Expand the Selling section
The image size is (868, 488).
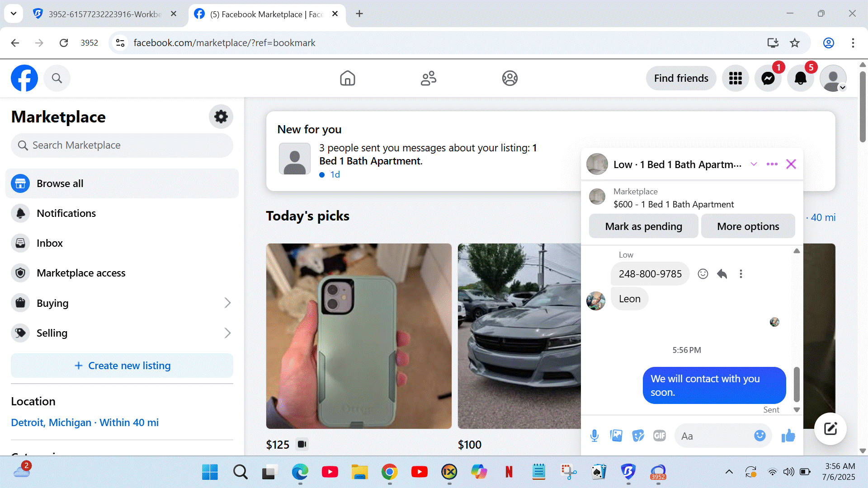pos(227,333)
